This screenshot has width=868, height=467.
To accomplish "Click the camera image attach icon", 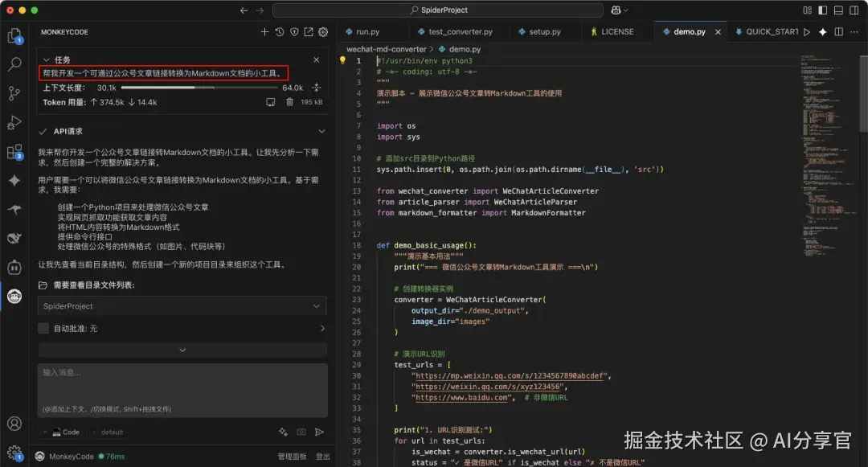I will click(301, 432).
